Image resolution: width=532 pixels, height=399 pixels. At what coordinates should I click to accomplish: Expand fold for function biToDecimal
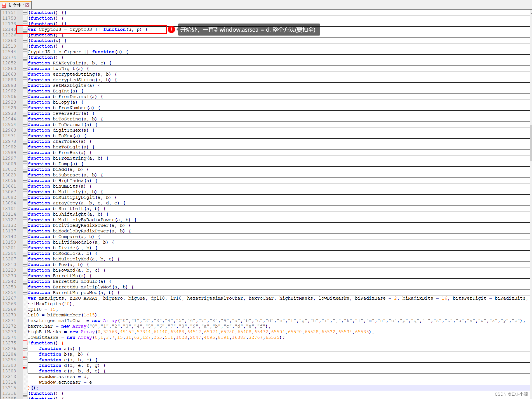point(25,125)
